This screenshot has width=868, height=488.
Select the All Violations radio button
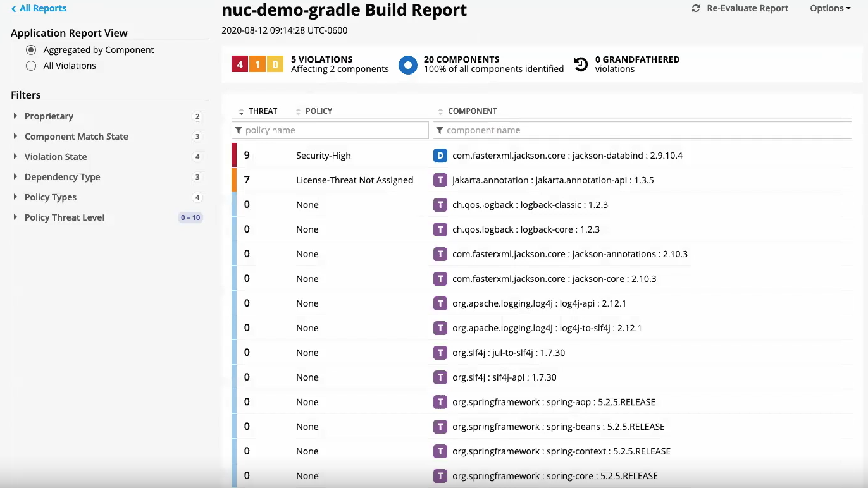[x=31, y=66]
